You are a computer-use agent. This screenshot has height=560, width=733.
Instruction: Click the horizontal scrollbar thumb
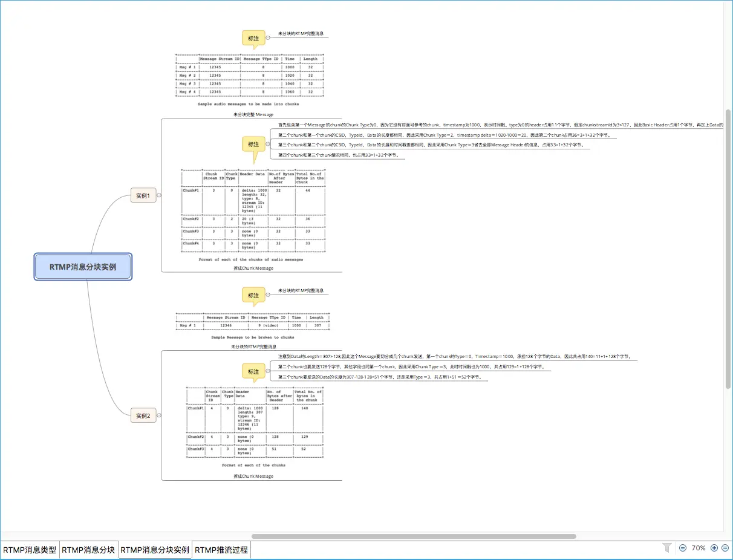pyautogui.click(x=414, y=536)
